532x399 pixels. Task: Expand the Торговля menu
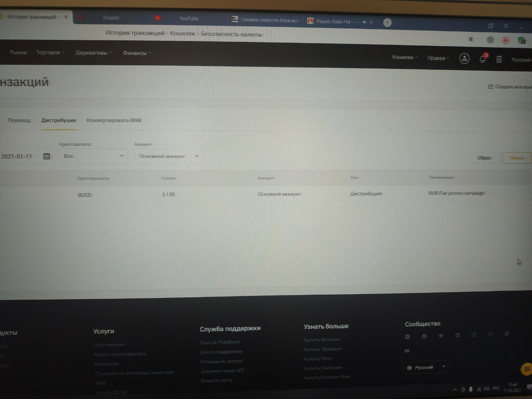tap(50, 53)
